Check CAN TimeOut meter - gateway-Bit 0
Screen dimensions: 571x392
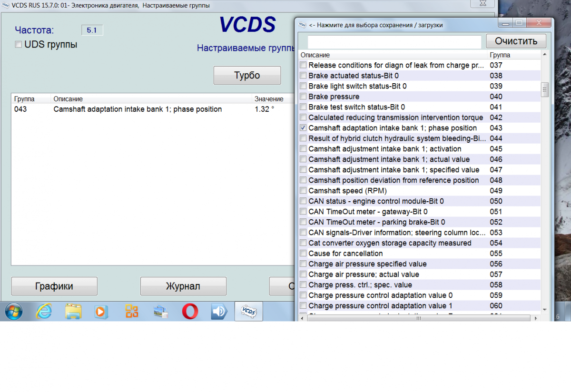[x=303, y=212]
